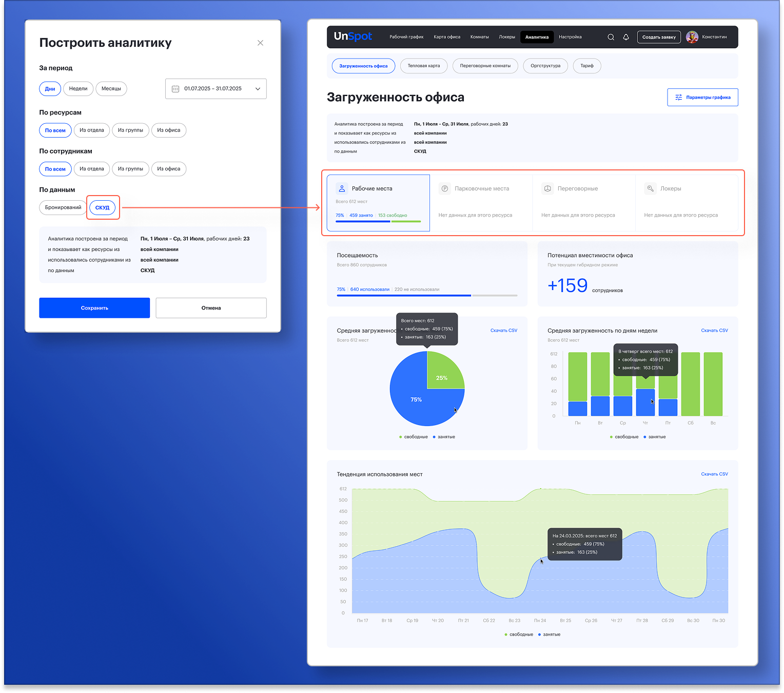Viewport: 784px width, 693px height.
Task: Select the 'Рабочие места' resource card
Action: click(378, 203)
